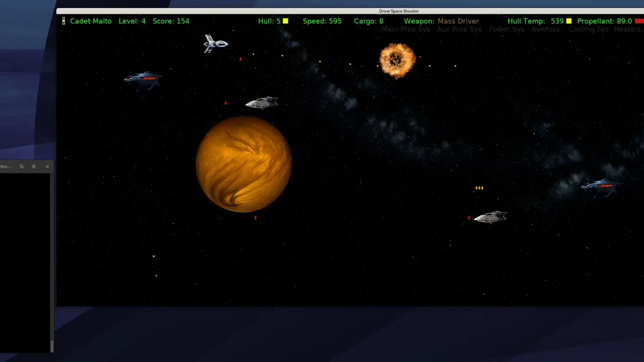Click the blue alien ship under the Score readout
The height and width of the screenshot is (362, 644).
(143, 79)
